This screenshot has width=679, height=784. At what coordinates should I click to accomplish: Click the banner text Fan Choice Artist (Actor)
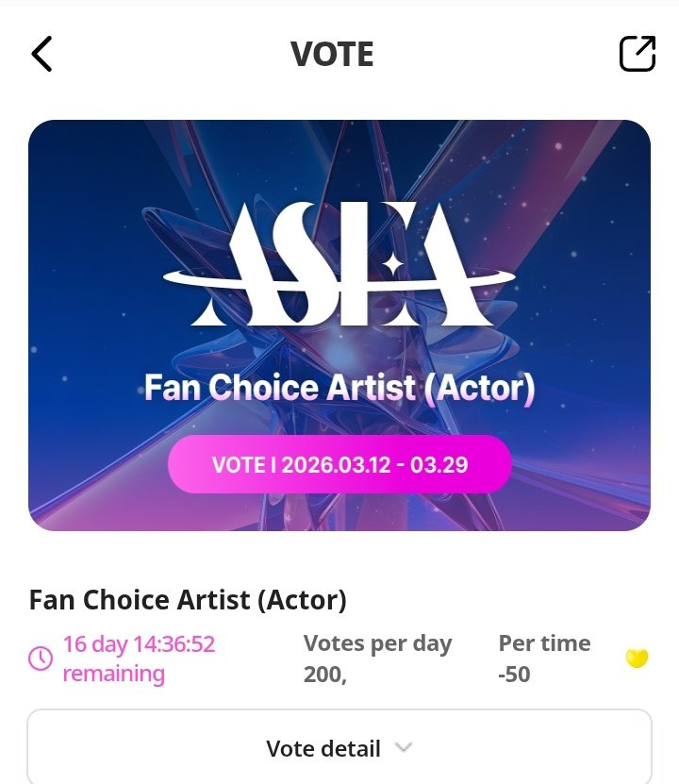click(339, 388)
